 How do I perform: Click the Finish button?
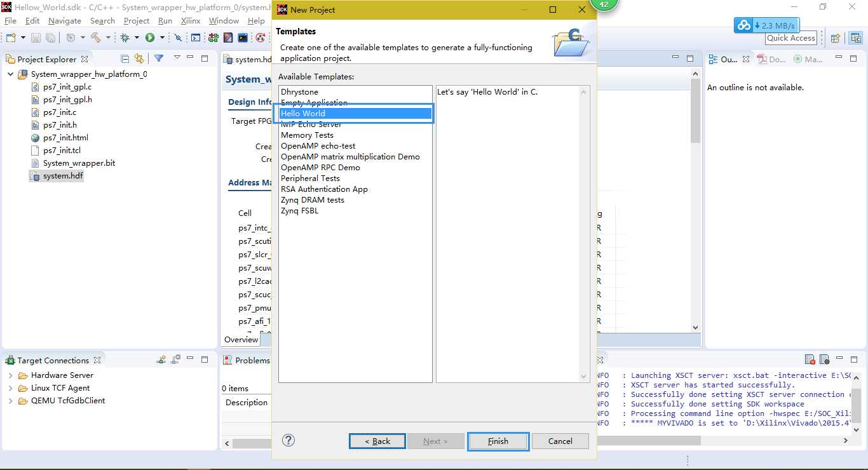pos(498,441)
